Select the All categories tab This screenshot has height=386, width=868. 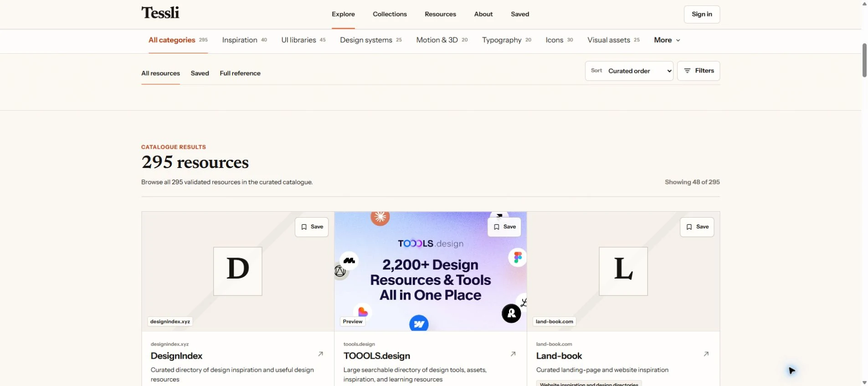(x=178, y=40)
